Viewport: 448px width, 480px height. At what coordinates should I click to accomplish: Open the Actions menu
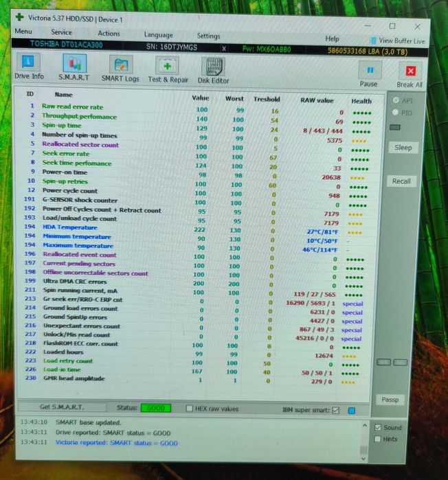pos(109,34)
